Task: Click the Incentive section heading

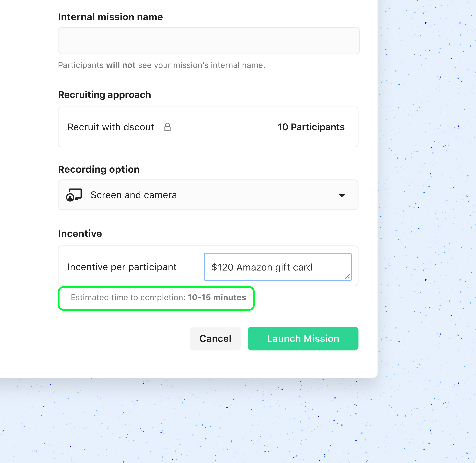Action: (x=80, y=233)
